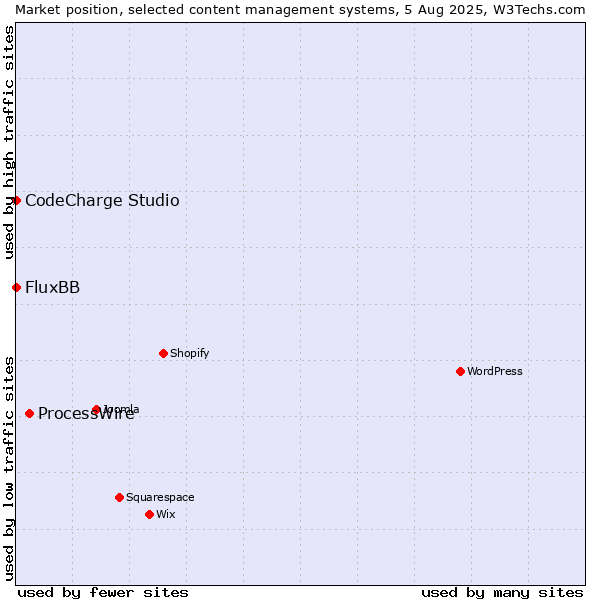The height and width of the screenshot is (600, 600).
Task: Click the 'WordPress' label
Action: click(x=494, y=371)
